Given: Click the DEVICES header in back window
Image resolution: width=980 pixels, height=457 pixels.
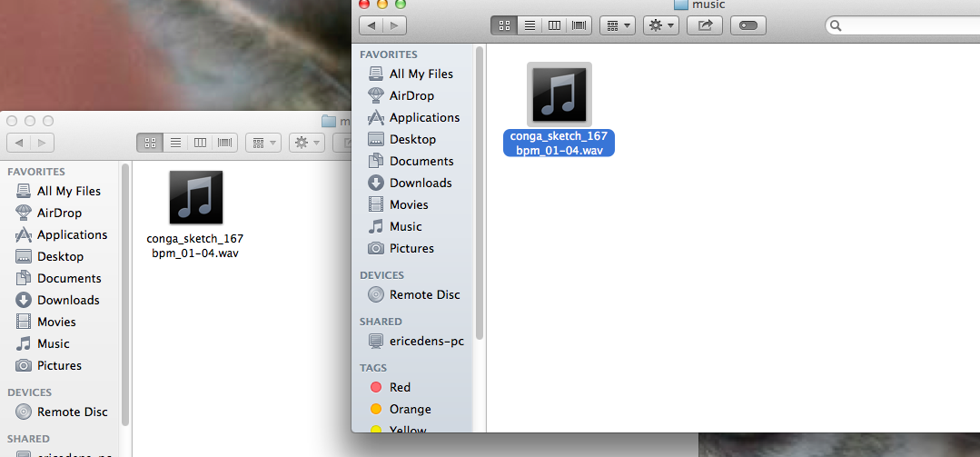Looking at the screenshot, I should [x=29, y=392].
